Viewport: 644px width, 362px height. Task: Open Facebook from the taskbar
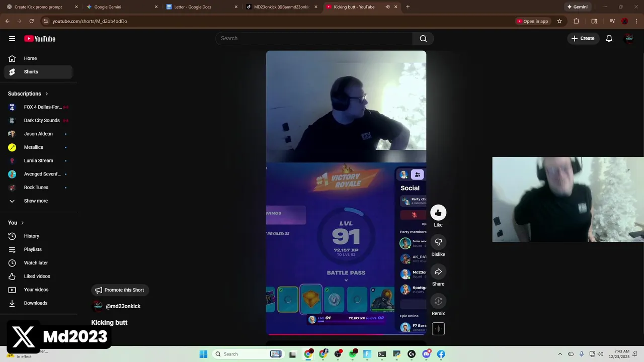441,354
